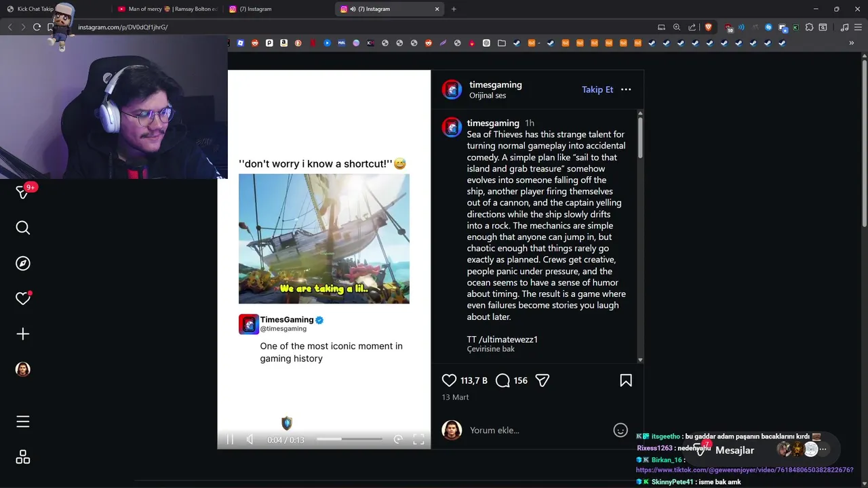The width and height of the screenshot is (868, 488).
Task: Like the post with the heart icon
Action: 449,380
